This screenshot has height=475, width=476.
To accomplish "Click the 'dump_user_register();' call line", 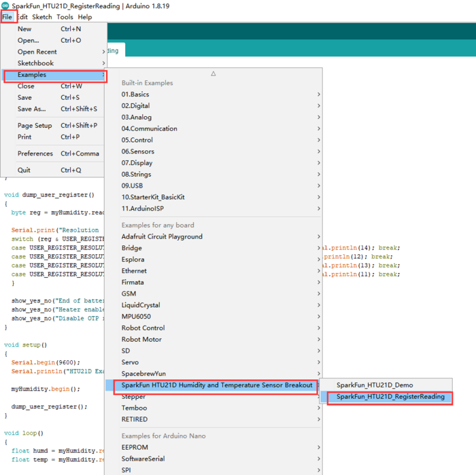I will point(49,407).
